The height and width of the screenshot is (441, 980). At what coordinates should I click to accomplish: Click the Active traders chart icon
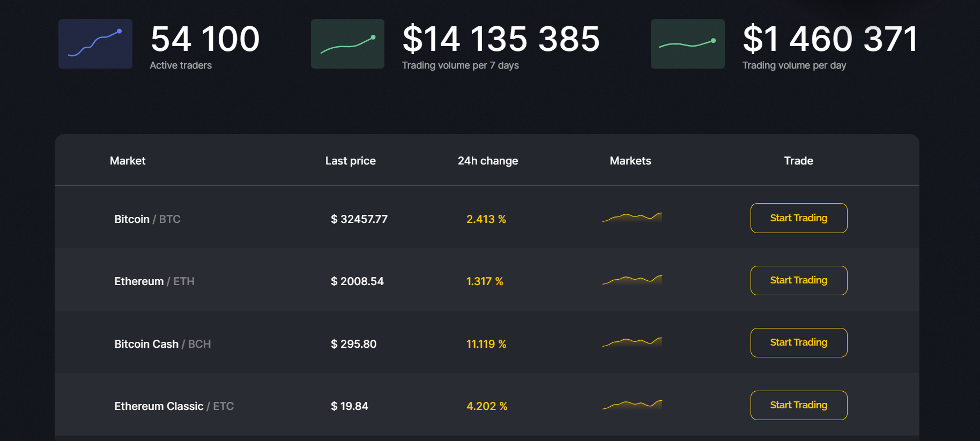point(95,44)
